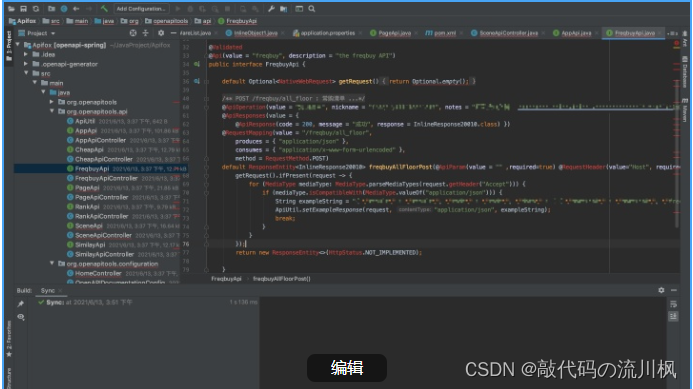The image size is (693, 389).
Task: Toggle code folding at getRequest method line
Action: coord(206,81)
